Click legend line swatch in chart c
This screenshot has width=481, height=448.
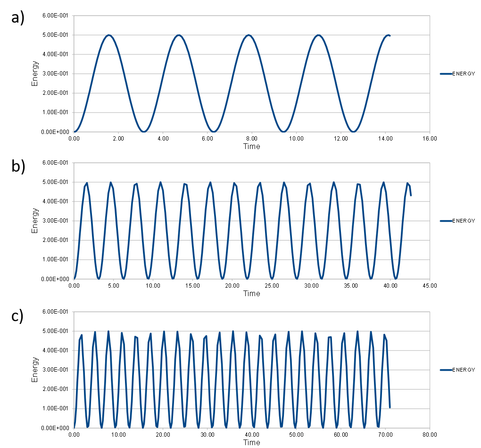click(x=446, y=370)
